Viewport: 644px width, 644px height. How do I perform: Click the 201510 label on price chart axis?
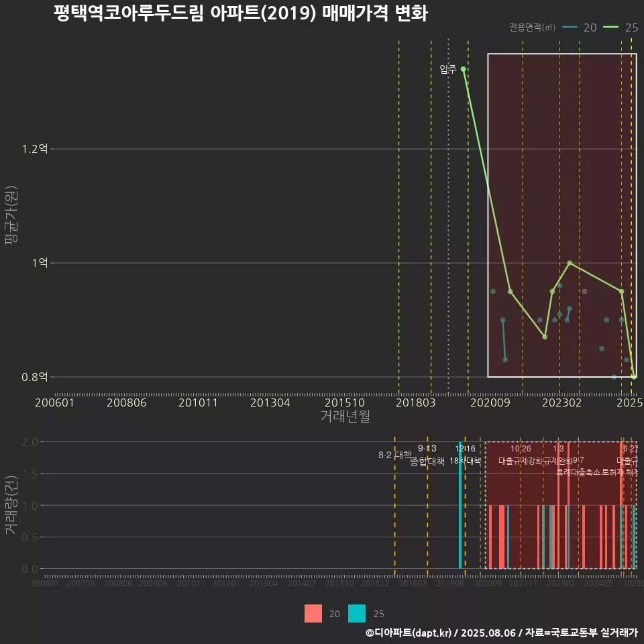[345, 402]
